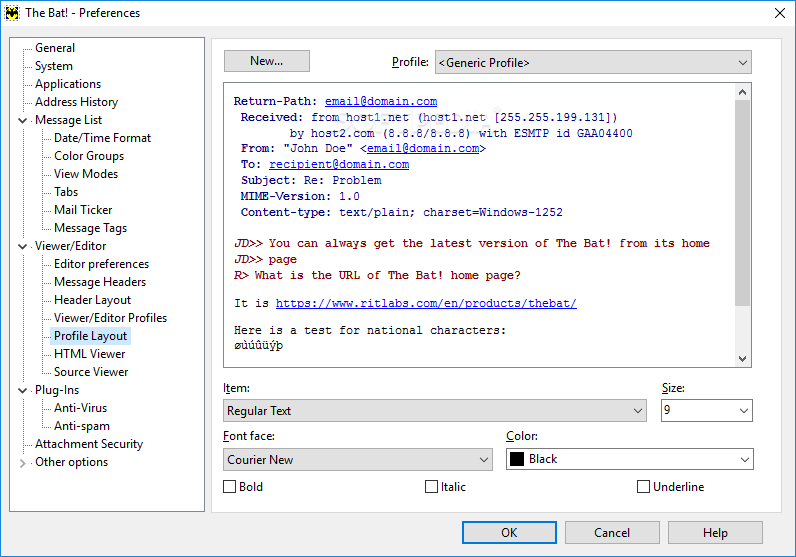Collapse the Plug-Ins tree node
Viewport: 796px width, 557px height.
[22, 390]
